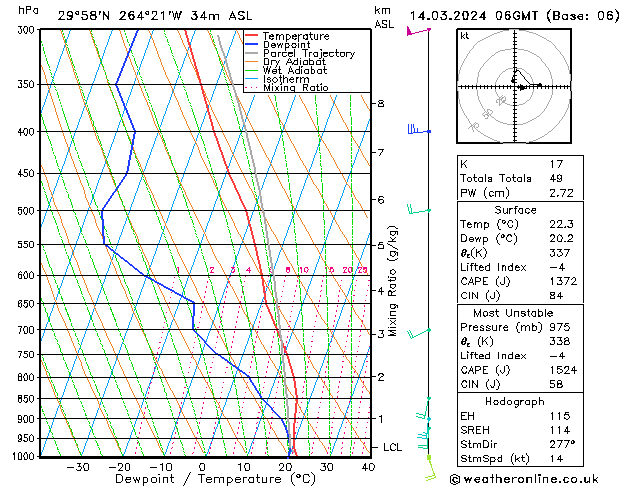629x486 pixels.
Task: Click the -10 temperature axis label
Action: 161,467
